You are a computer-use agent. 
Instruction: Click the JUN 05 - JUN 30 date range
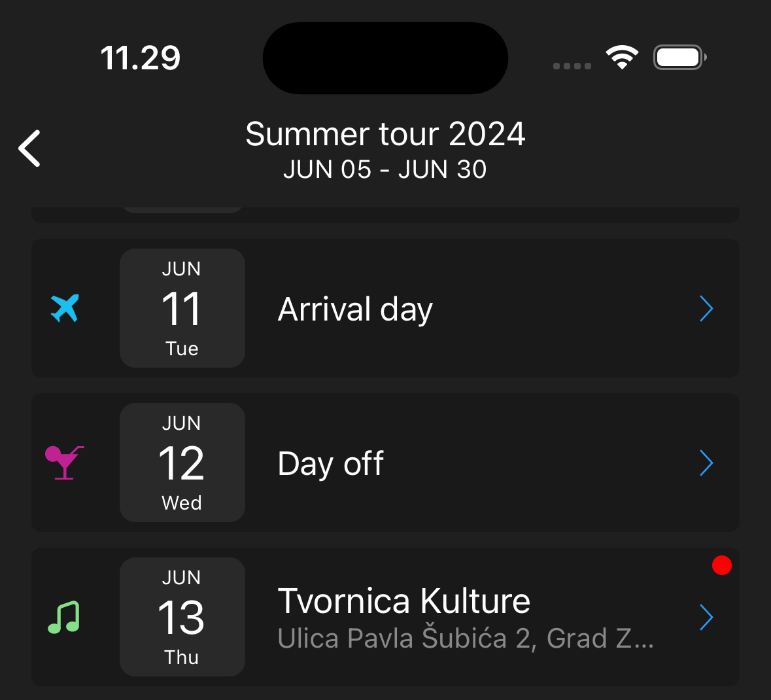(x=385, y=169)
